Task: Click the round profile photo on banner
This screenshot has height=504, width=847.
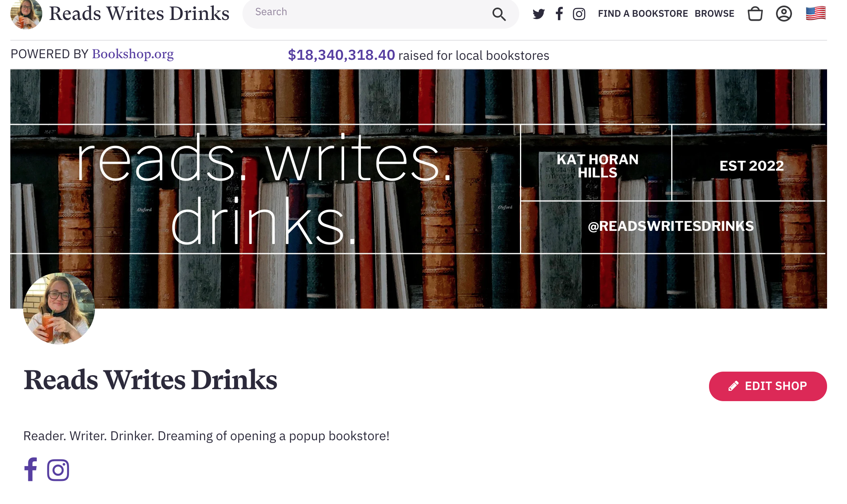Action: [x=59, y=308]
